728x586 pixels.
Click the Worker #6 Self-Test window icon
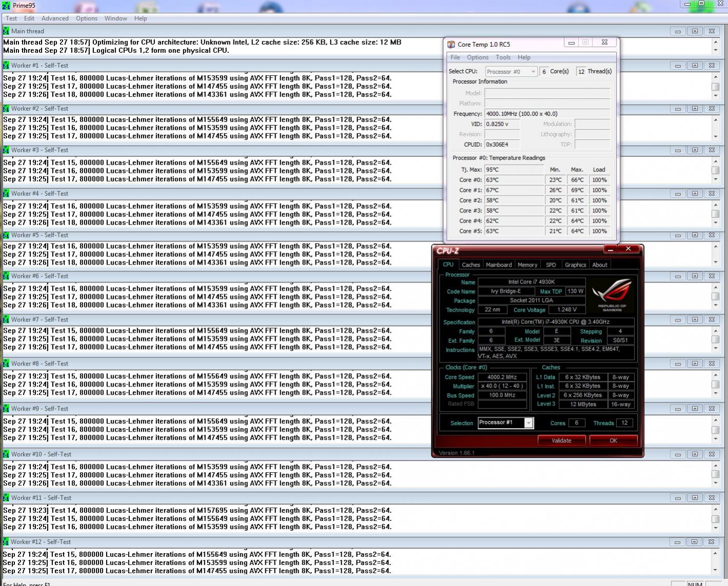[x=6, y=276]
